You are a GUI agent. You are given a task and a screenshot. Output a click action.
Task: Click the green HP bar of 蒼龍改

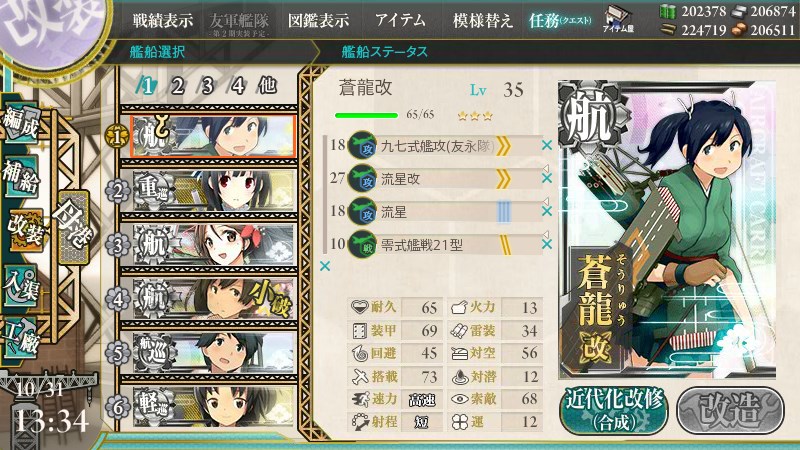point(366,115)
